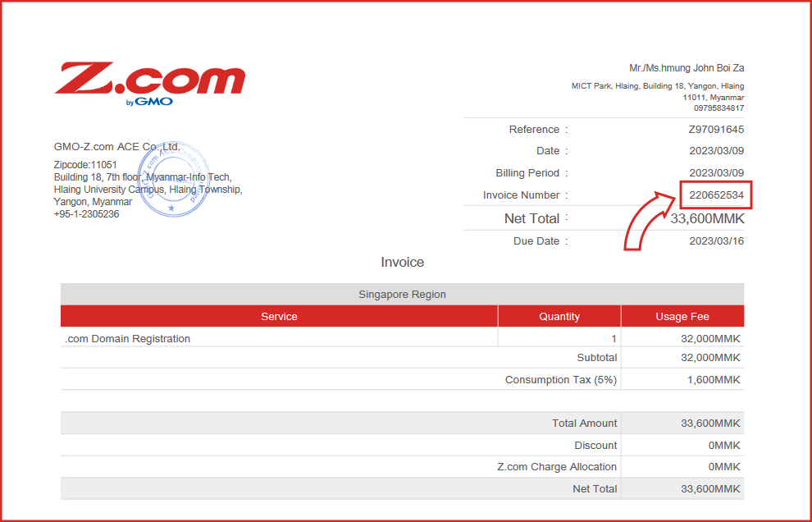Select 0MMK in the Charge Allocation row

pyautogui.click(x=724, y=467)
